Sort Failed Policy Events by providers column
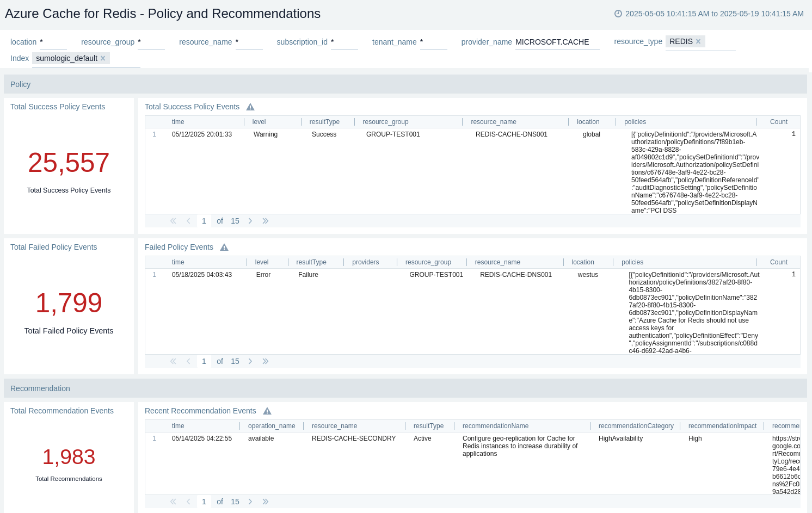This screenshot has width=812, height=513. pyautogui.click(x=365, y=262)
